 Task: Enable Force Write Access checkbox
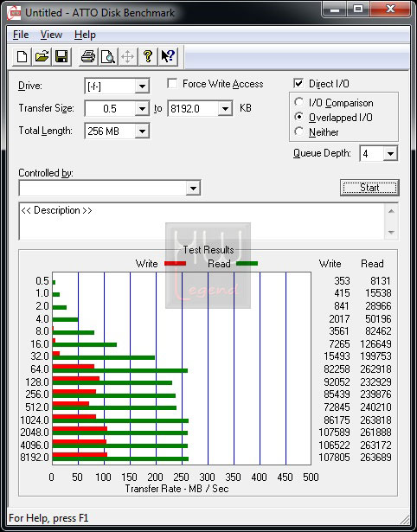(172, 84)
